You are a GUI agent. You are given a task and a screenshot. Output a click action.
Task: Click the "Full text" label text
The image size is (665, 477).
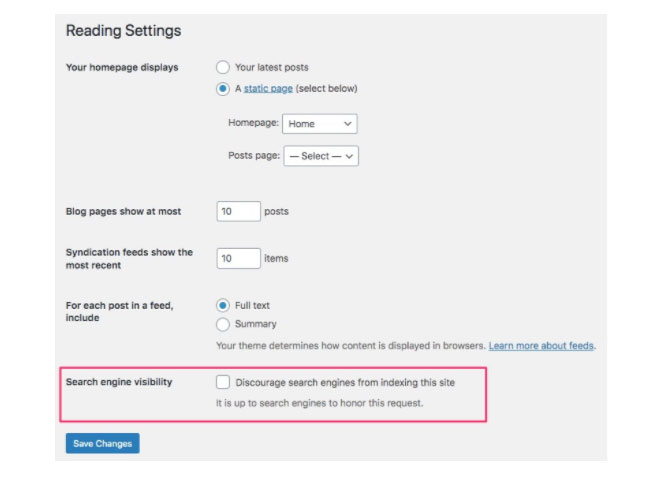[x=252, y=305]
